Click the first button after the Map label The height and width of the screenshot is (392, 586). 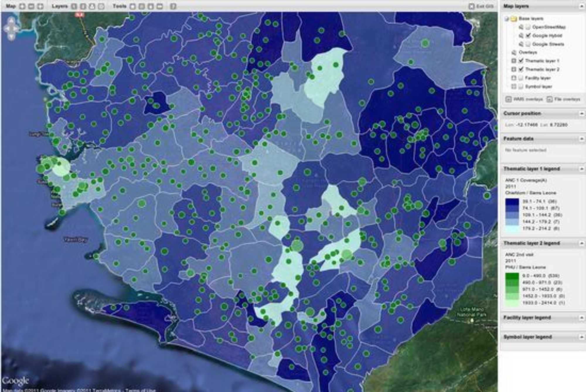coord(22,6)
